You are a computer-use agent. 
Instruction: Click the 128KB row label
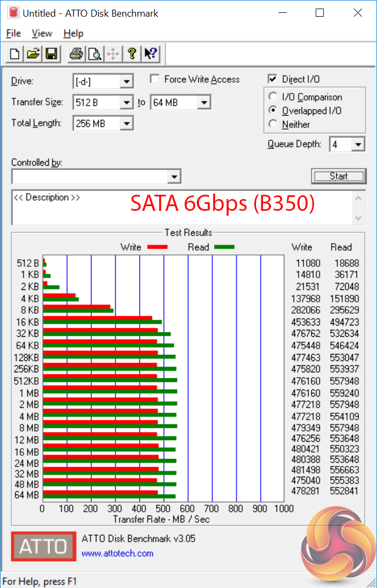pos(26,357)
